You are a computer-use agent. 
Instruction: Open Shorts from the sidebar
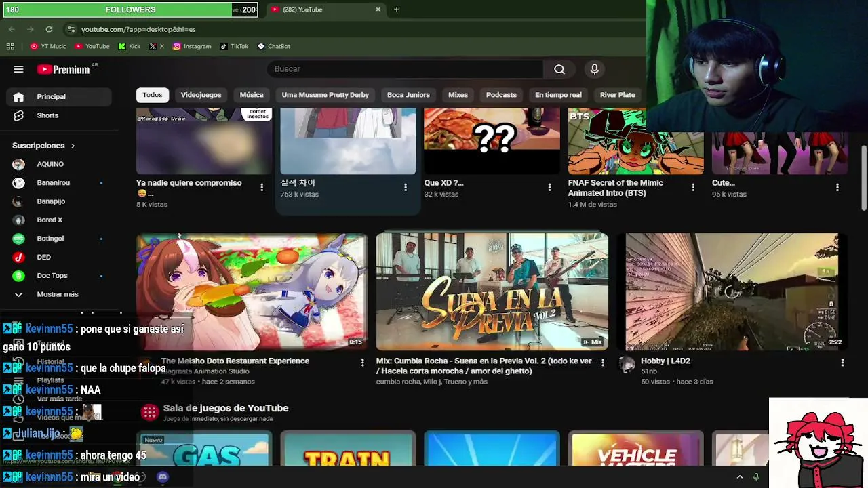point(59,115)
